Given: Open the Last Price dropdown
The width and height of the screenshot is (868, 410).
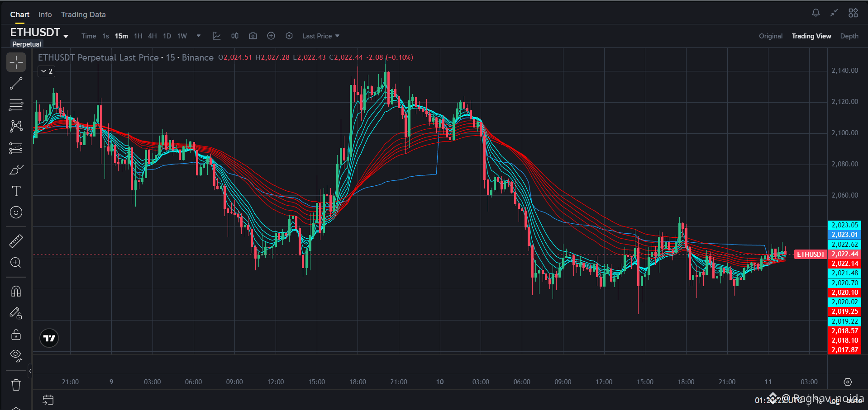Looking at the screenshot, I should [x=321, y=36].
